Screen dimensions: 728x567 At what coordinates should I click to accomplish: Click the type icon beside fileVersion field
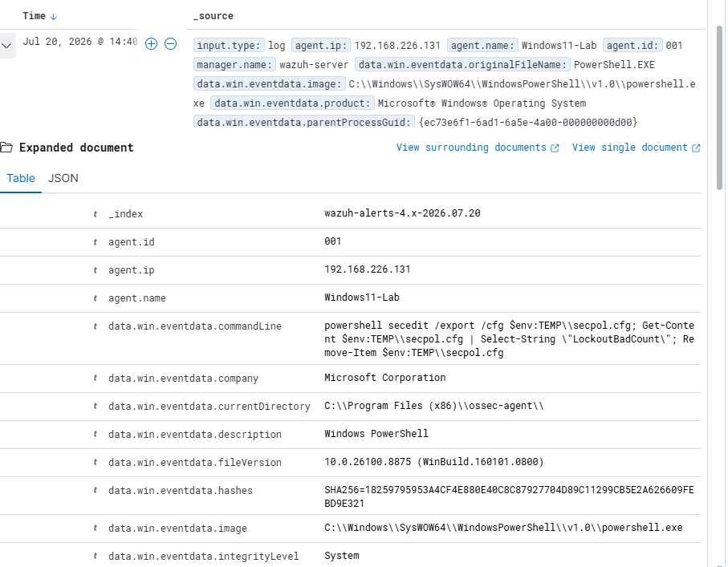(96, 462)
